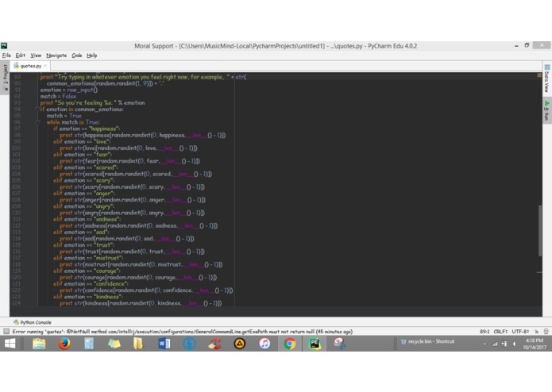
Task: Click the 'match = False' code line
Action: point(58,96)
